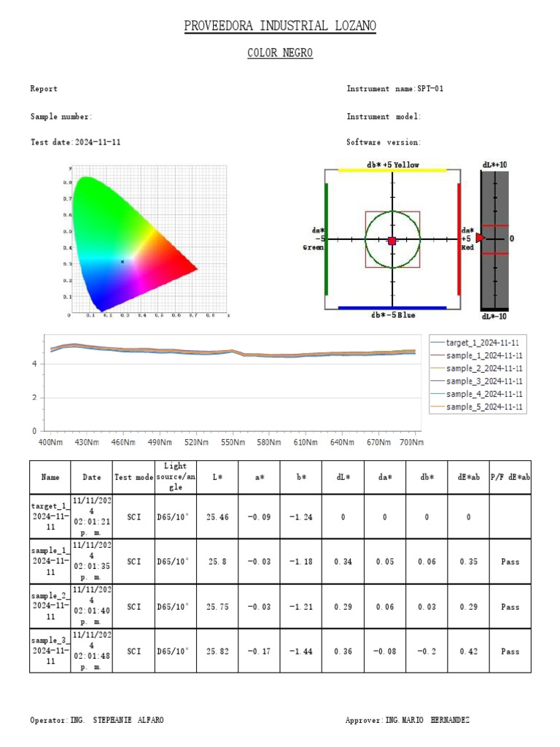Click the P/F dE*ab column header
The height and width of the screenshot is (747, 560).
click(x=510, y=477)
